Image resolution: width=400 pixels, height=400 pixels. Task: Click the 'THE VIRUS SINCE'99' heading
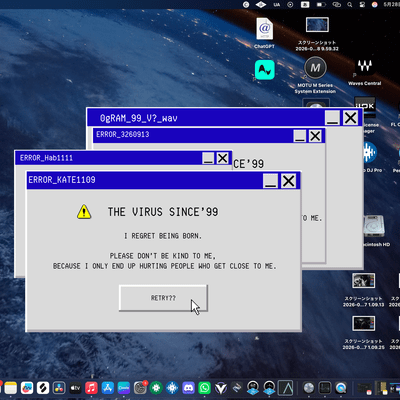163,212
